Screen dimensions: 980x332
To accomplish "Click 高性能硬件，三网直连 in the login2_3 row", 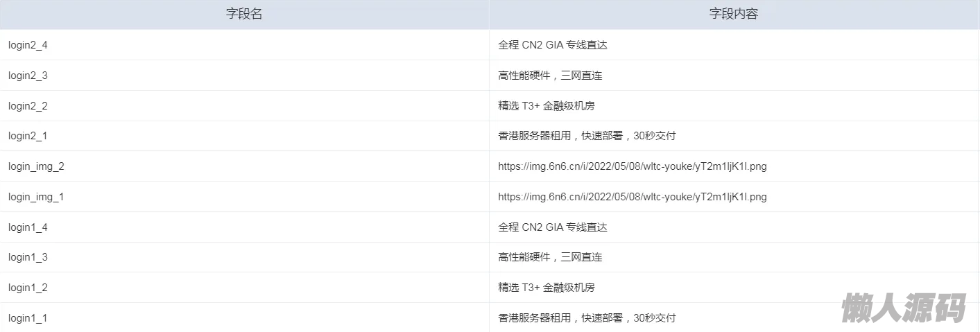I will click(x=550, y=76).
